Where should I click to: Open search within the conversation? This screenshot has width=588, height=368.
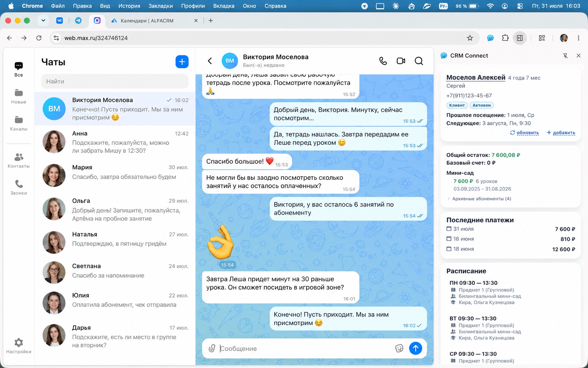click(419, 61)
